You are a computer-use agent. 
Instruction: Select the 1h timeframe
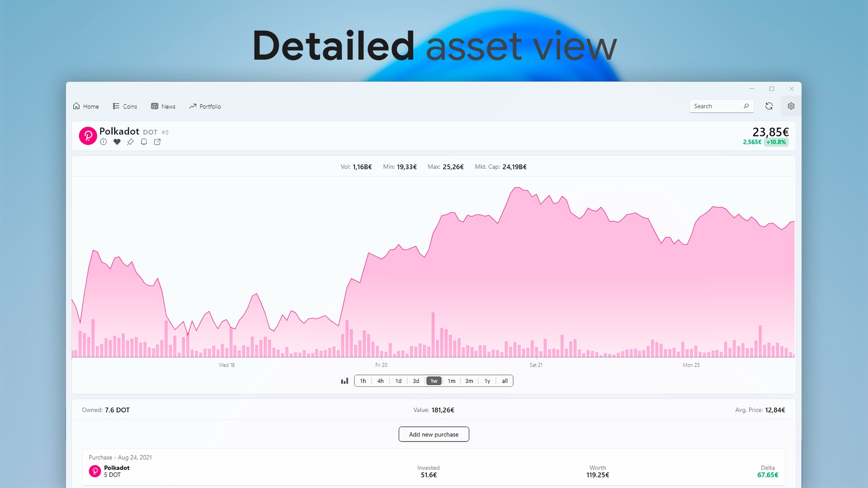[363, 381]
